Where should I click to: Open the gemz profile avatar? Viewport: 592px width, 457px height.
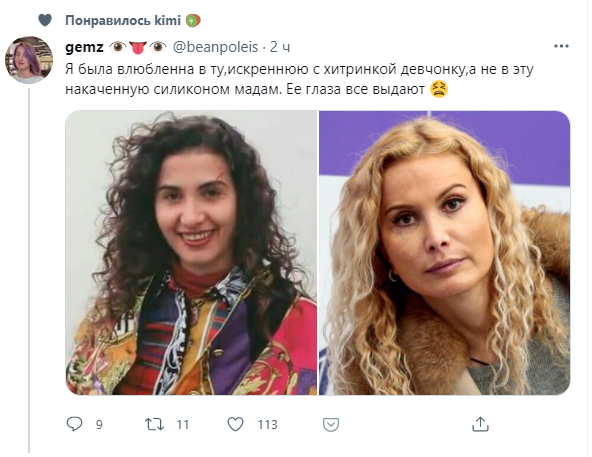click(x=29, y=59)
